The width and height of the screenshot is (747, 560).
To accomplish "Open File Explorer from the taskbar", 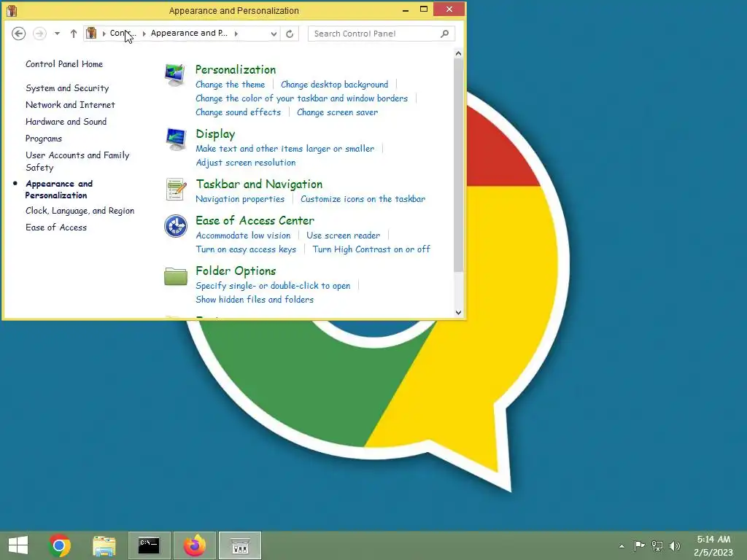I will (x=104, y=545).
